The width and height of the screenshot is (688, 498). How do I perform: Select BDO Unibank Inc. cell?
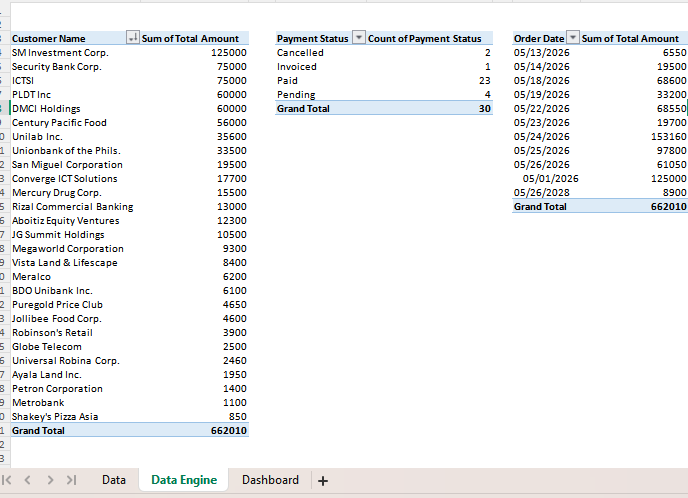pos(75,291)
